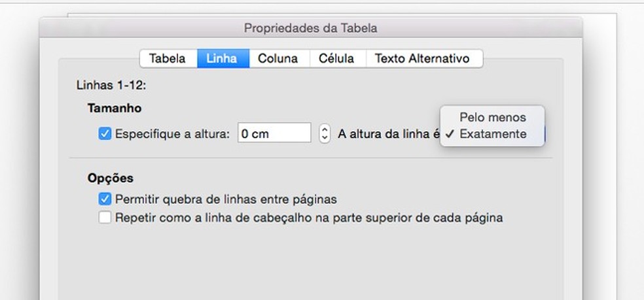The height and width of the screenshot is (300, 644).
Task: Choose Exatamente from the popup menu
Action: (x=492, y=134)
